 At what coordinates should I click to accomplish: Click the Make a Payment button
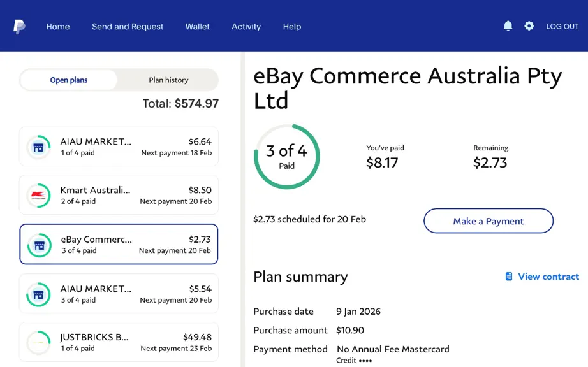pyautogui.click(x=489, y=221)
